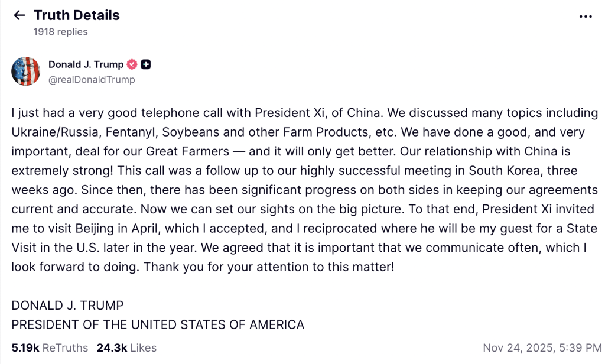Screen dimensions: 605x364
Task: Click the PRESIDENT OF THE UNITED STATES line
Action: pyautogui.click(x=158, y=324)
